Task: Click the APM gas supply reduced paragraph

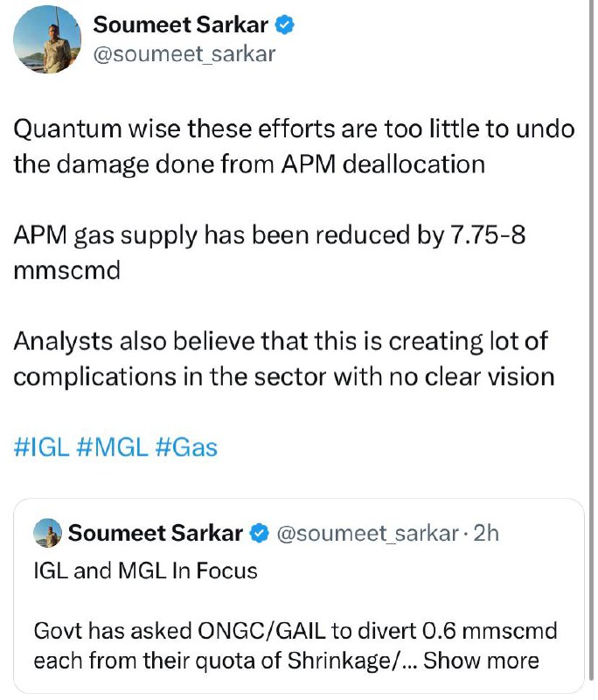Action: [x=269, y=253]
